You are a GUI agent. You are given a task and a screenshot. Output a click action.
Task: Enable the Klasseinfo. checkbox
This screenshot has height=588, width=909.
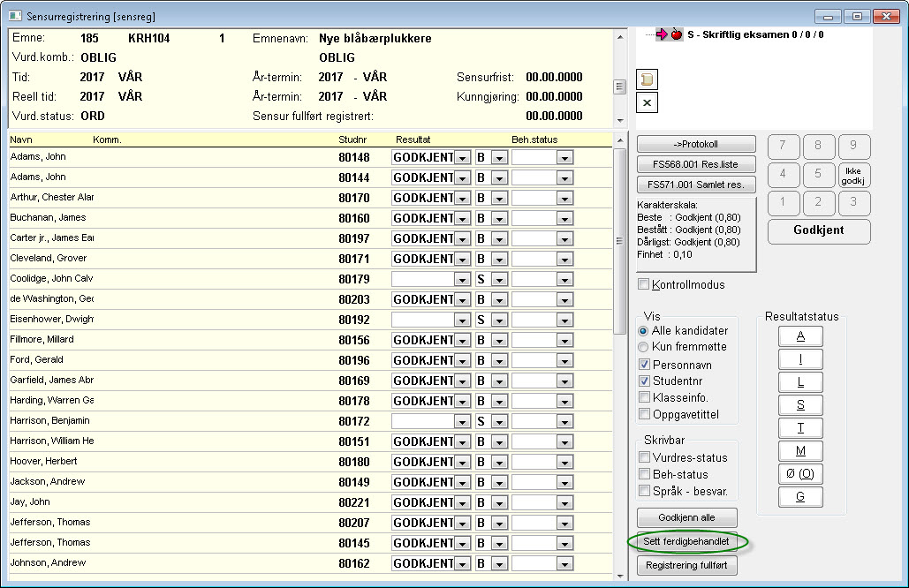click(x=644, y=397)
